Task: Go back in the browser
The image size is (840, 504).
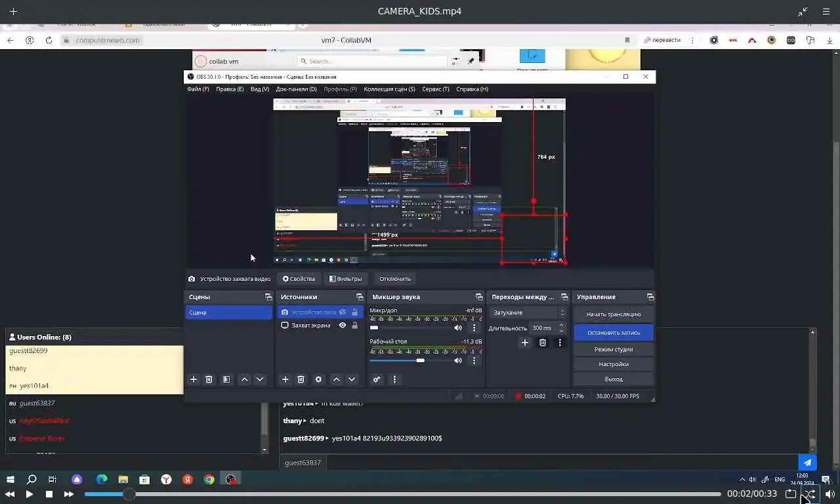Action: click(x=10, y=40)
